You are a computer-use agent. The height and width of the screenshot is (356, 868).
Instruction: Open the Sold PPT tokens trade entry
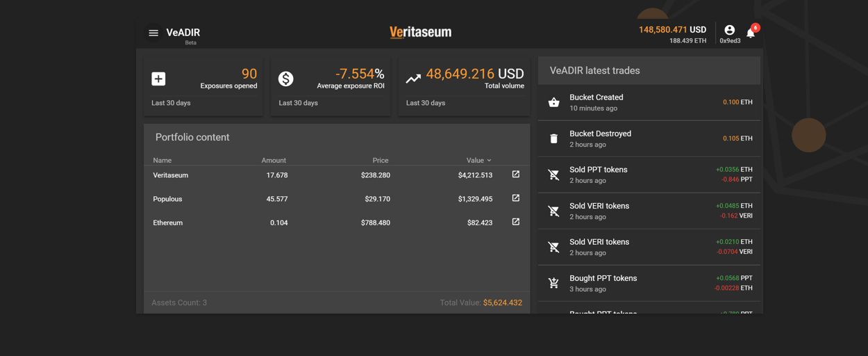point(649,175)
